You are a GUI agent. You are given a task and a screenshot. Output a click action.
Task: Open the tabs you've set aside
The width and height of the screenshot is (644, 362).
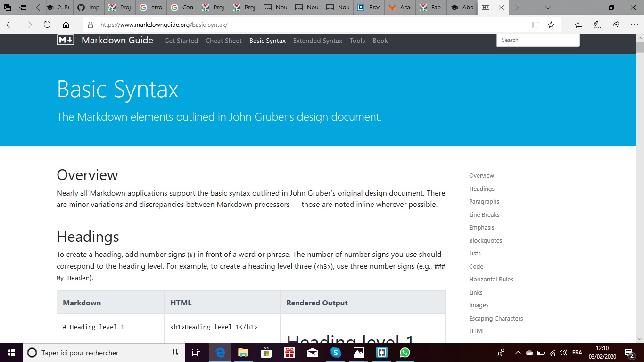point(8,8)
